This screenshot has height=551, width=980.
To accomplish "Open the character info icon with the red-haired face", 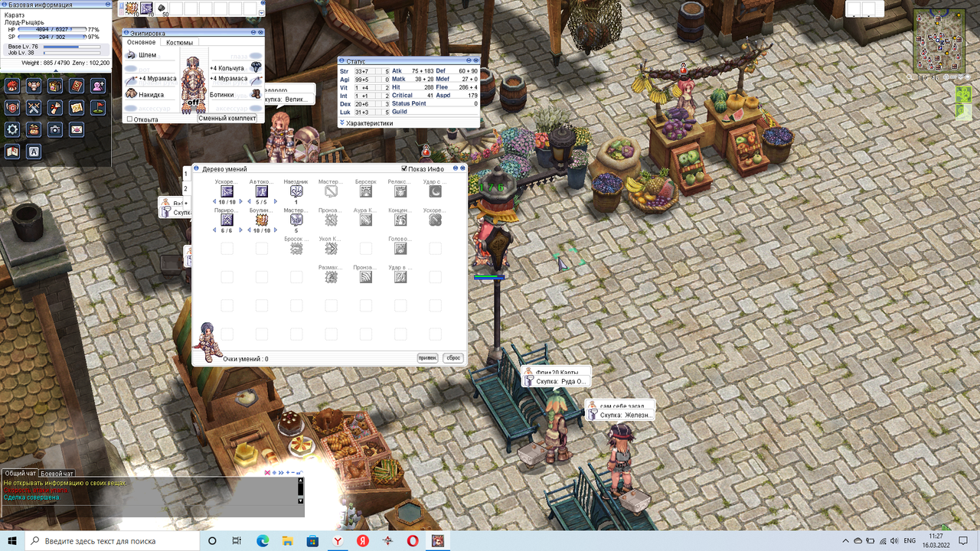I will [x=12, y=86].
